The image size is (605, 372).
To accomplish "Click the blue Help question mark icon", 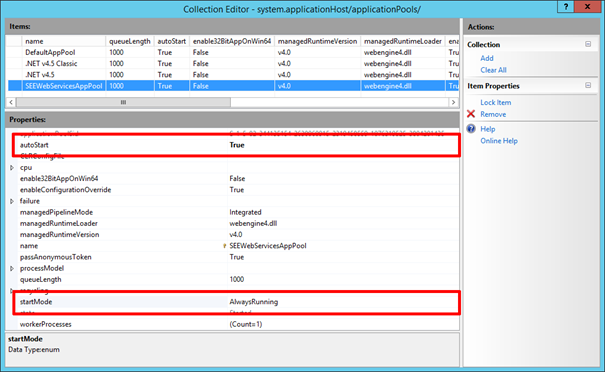I will [471, 129].
